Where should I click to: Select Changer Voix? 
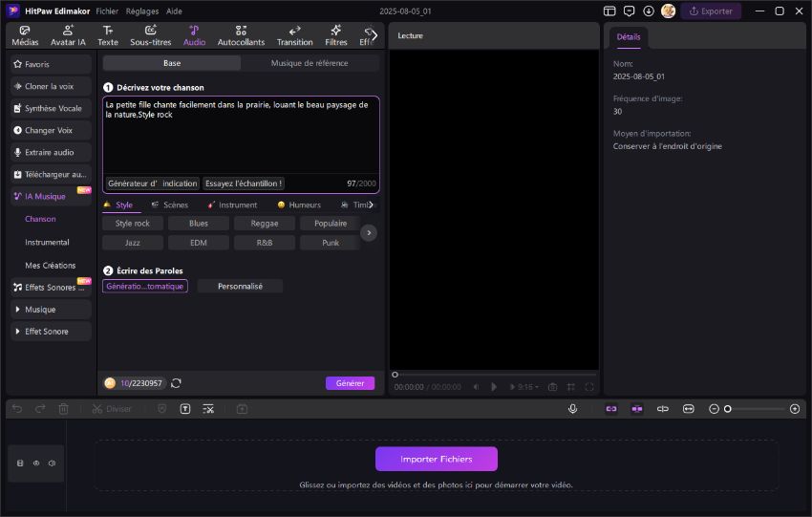51,131
